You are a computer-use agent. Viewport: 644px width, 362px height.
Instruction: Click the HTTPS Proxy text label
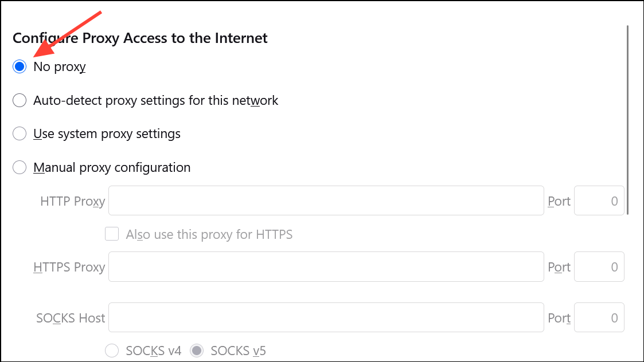[69, 267]
